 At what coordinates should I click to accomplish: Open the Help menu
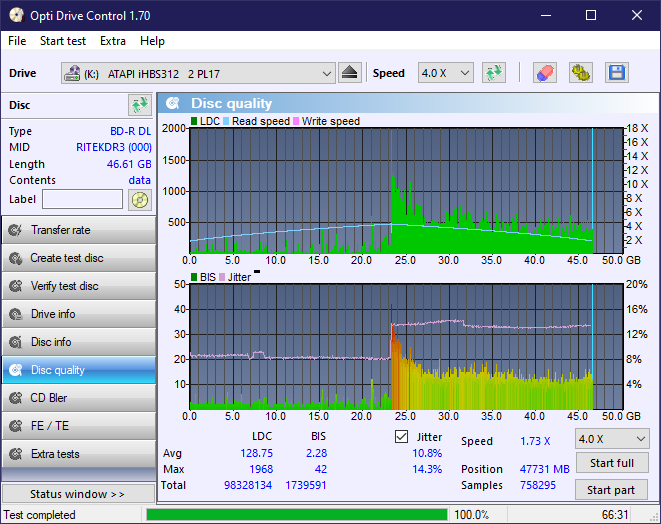click(152, 41)
